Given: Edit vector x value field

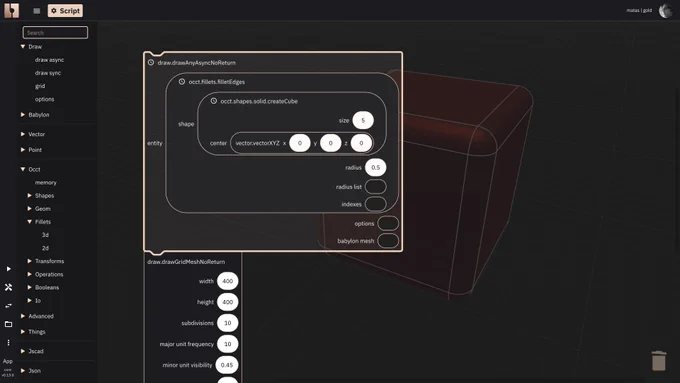Looking at the screenshot, I should click(300, 143).
